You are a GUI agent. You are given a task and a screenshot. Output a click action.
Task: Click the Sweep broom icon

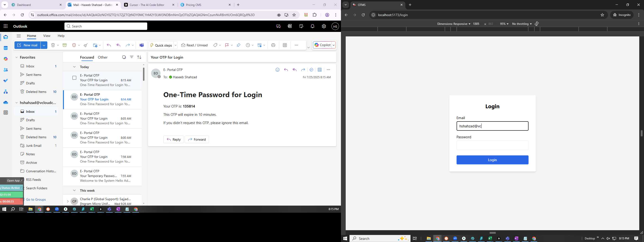[x=86, y=45]
